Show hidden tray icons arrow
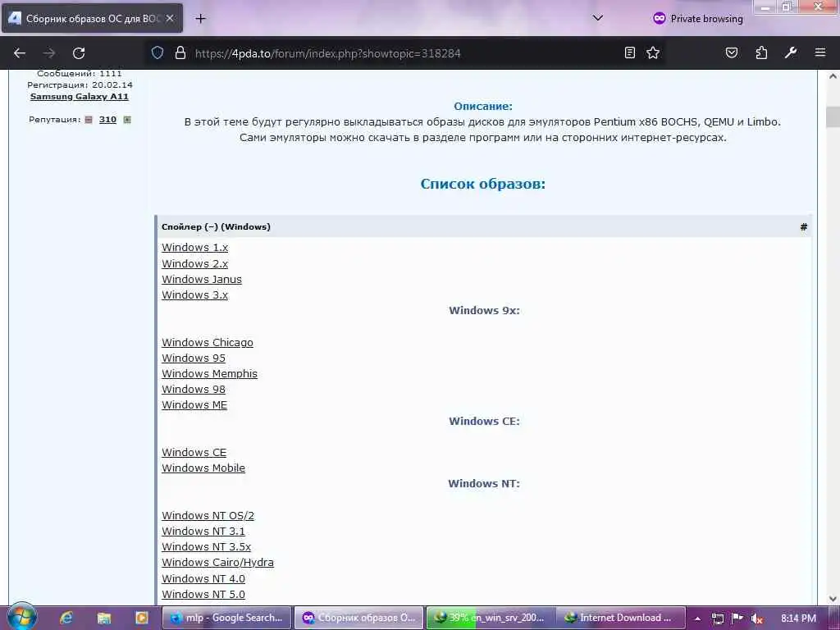840x630 pixels. tap(697, 619)
